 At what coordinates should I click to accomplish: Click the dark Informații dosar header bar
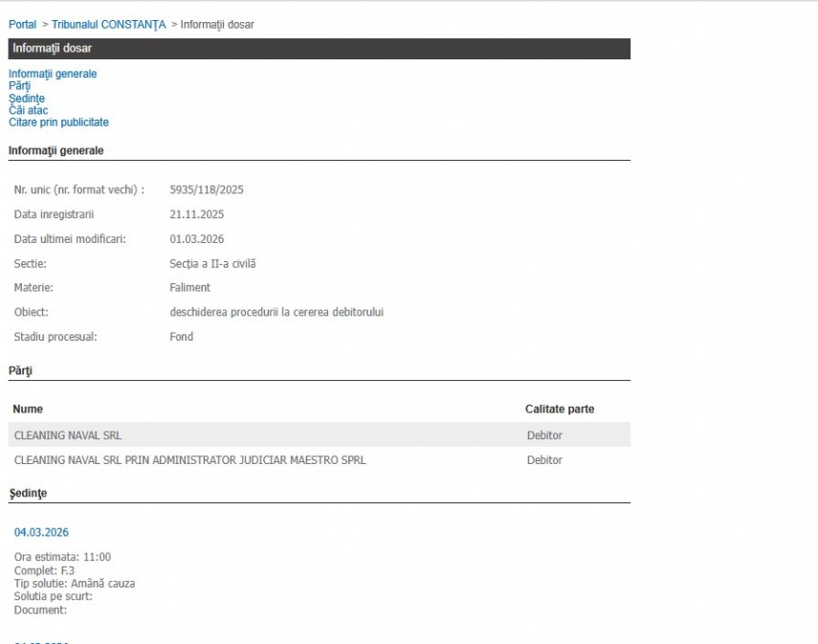pyautogui.click(x=319, y=49)
